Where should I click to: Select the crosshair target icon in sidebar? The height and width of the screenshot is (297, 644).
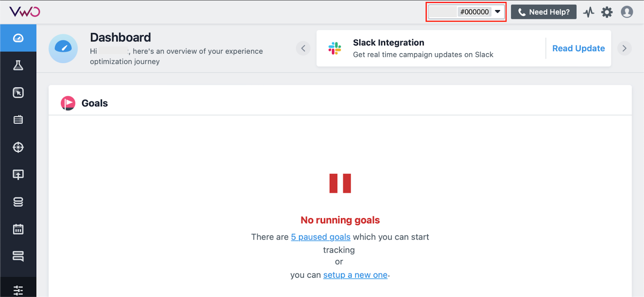[18, 147]
